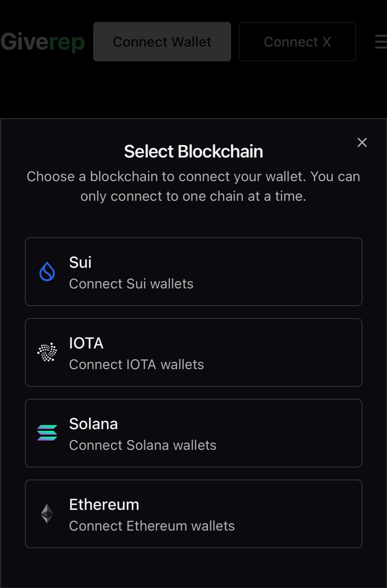The width and height of the screenshot is (387, 588).
Task: Click the "Connect Solana wallets" text
Action: point(143,445)
